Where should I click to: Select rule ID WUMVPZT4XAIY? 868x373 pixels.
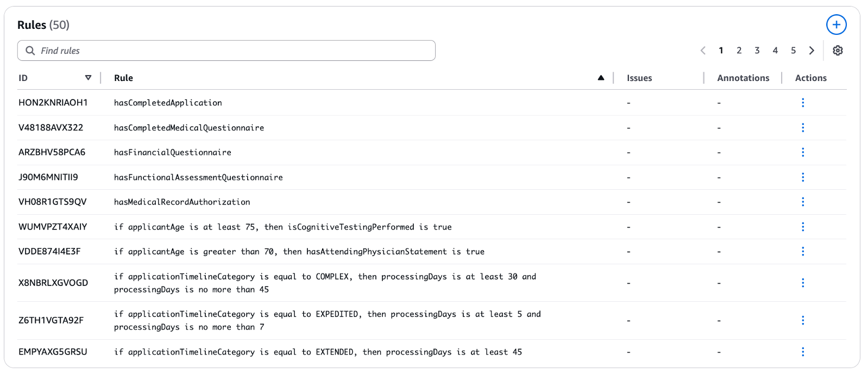coord(53,227)
